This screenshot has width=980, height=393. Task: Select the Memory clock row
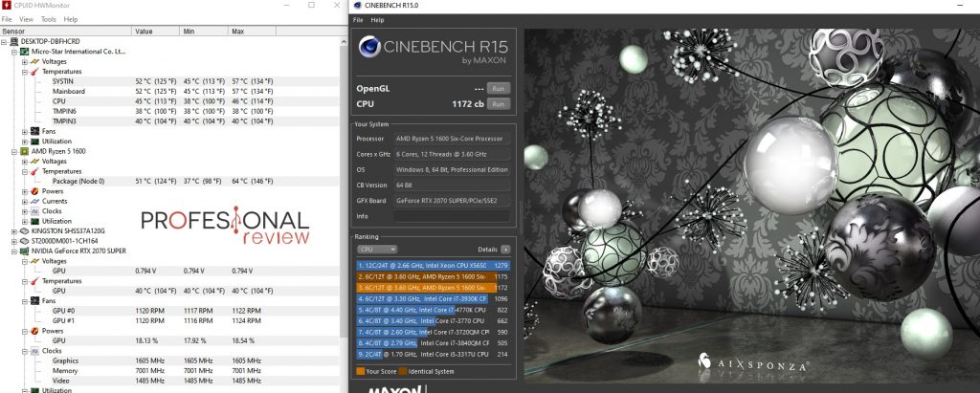(x=169, y=370)
